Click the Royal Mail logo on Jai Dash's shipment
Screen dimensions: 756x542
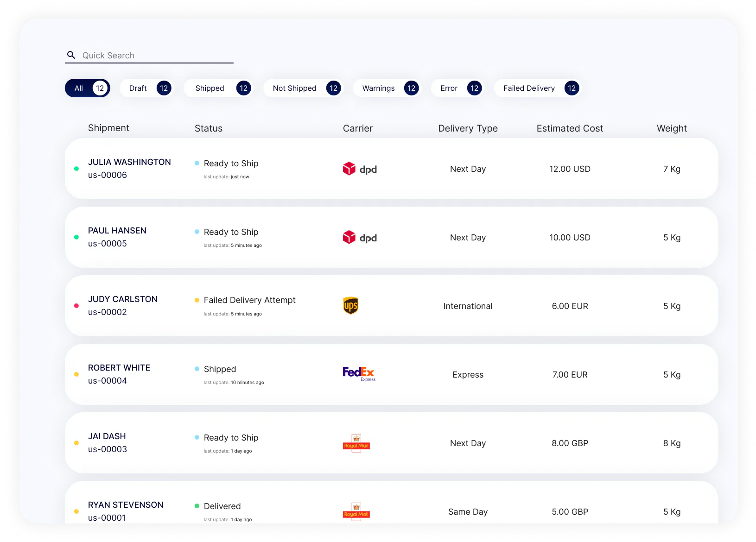point(356,443)
